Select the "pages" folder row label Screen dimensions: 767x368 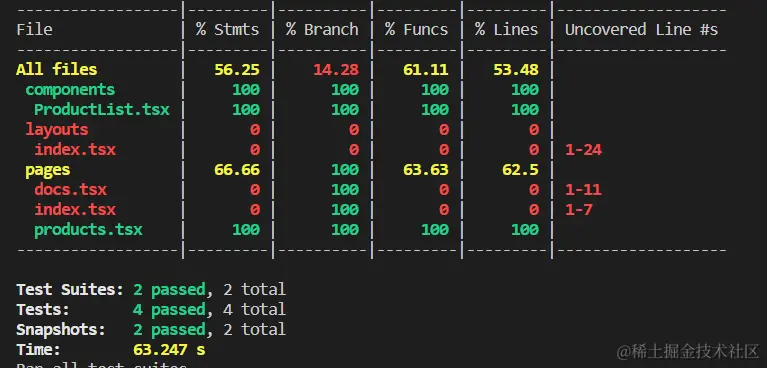click(x=47, y=170)
